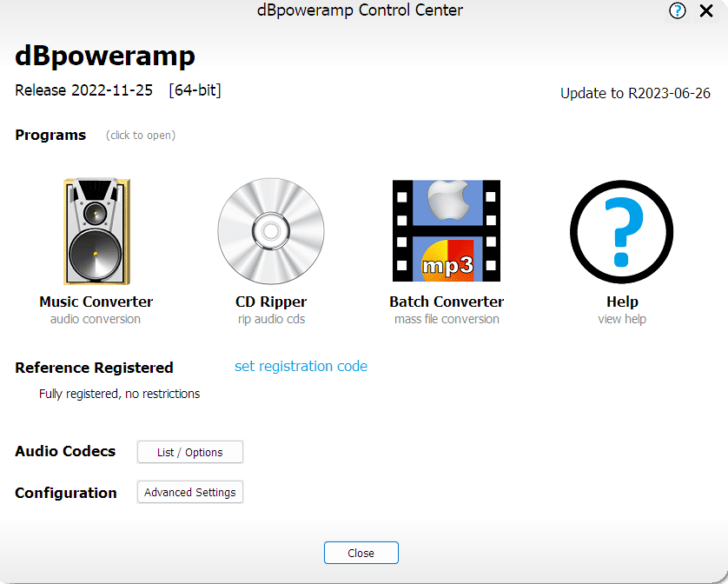This screenshot has height=584, width=728.
Task: View help using the question mark icon
Action: pyautogui.click(x=621, y=231)
